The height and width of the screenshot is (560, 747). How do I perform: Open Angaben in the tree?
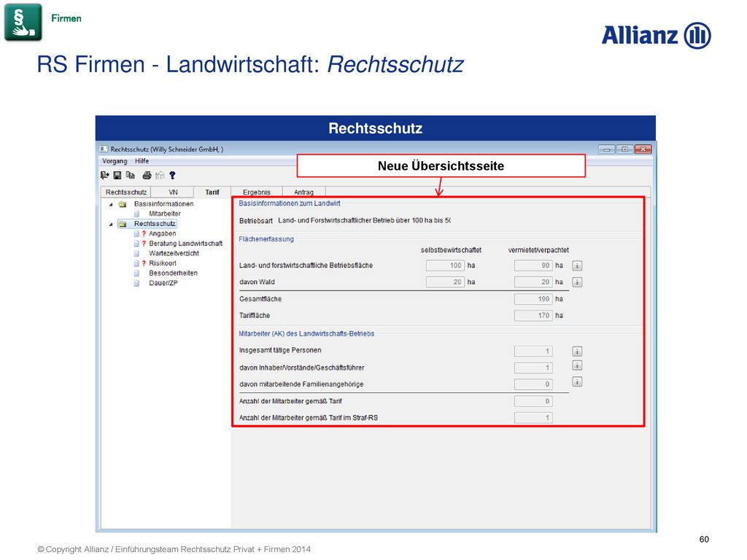163,234
